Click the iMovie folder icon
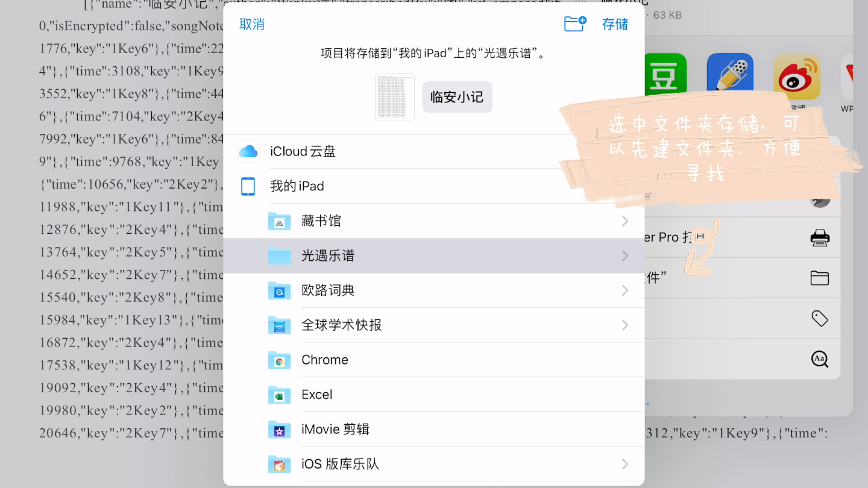The width and height of the screenshot is (868, 488). click(x=279, y=430)
